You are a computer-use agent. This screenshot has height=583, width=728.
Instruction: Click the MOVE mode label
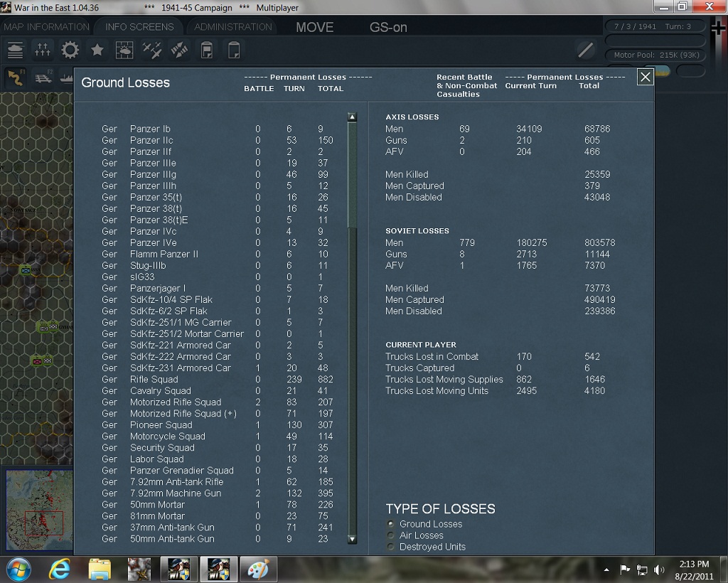315,28
